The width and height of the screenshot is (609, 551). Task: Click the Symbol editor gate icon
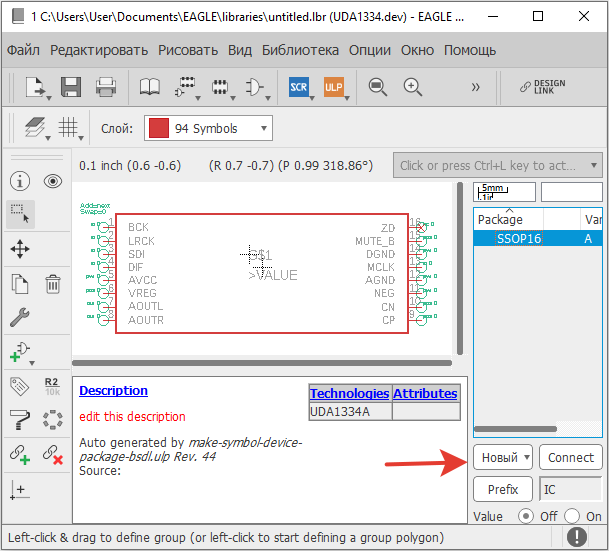254,87
